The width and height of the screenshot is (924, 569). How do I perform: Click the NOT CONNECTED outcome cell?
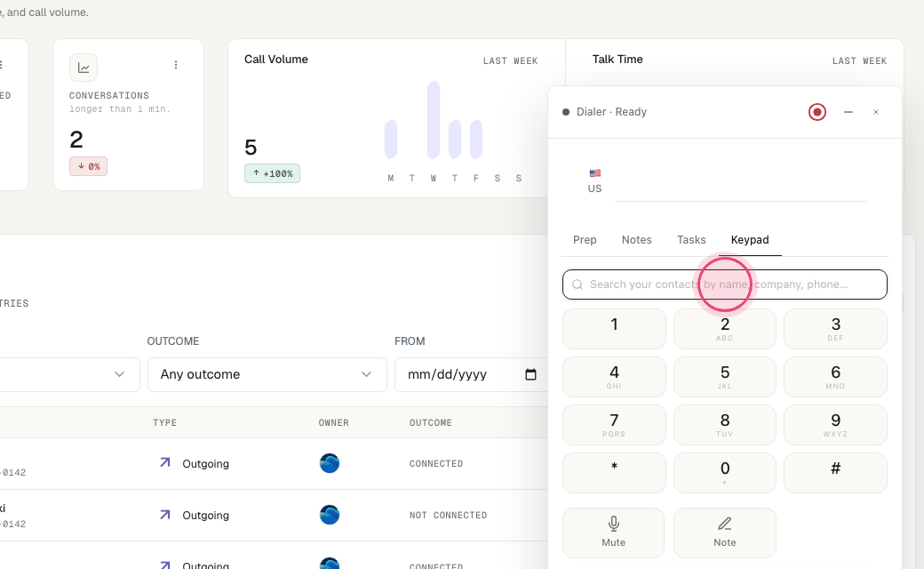pos(449,516)
